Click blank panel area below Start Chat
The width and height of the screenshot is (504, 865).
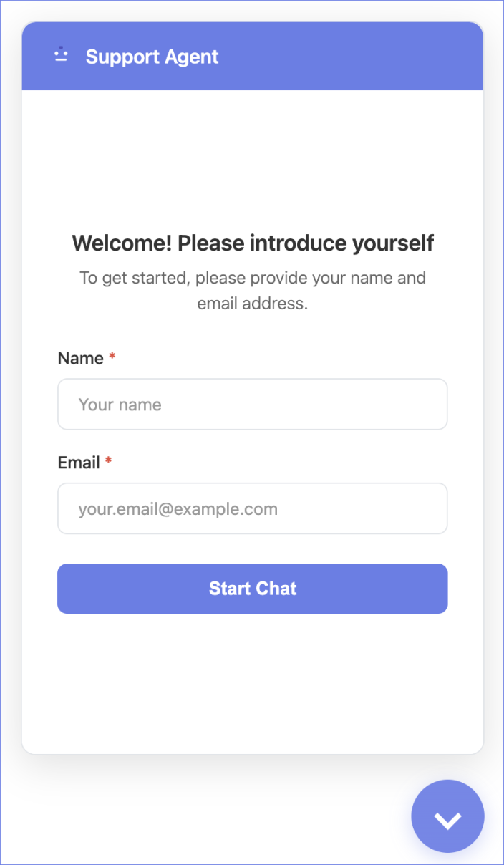tap(252, 680)
